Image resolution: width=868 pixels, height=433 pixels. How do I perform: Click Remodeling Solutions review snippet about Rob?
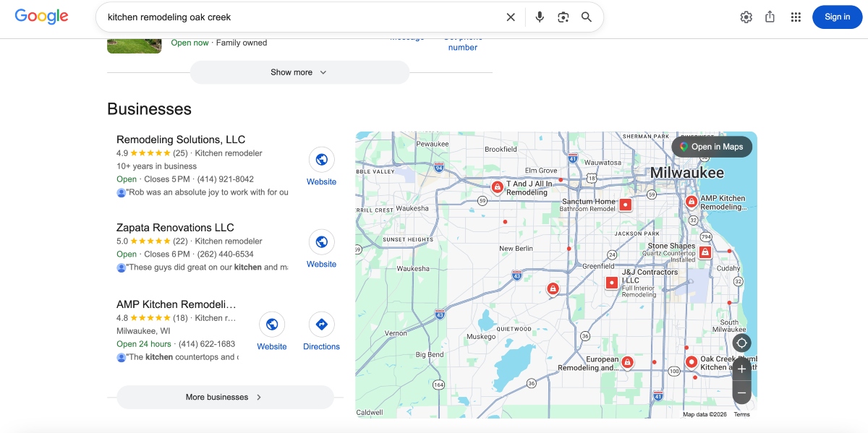pyautogui.click(x=207, y=192)
